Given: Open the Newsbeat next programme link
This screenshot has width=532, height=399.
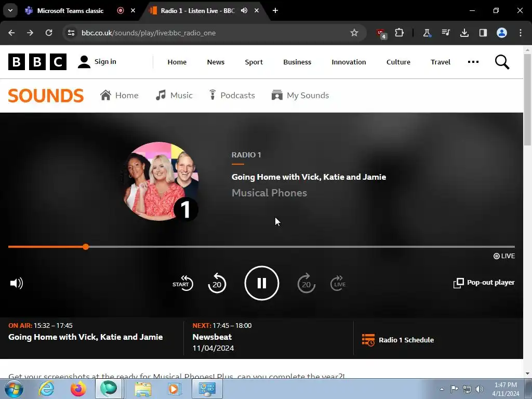Looking at the screenshot, I should (212, 337).
